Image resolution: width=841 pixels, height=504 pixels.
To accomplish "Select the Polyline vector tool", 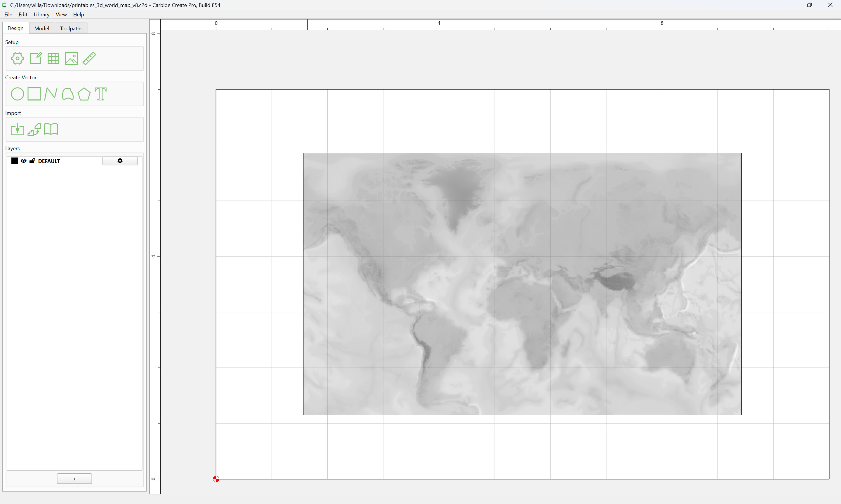I will [51, 94].
